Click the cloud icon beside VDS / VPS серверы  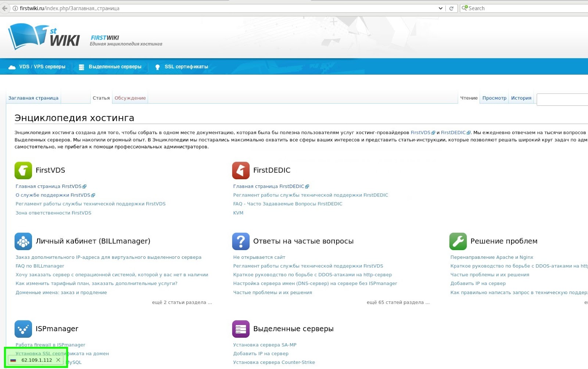(12, 67)
